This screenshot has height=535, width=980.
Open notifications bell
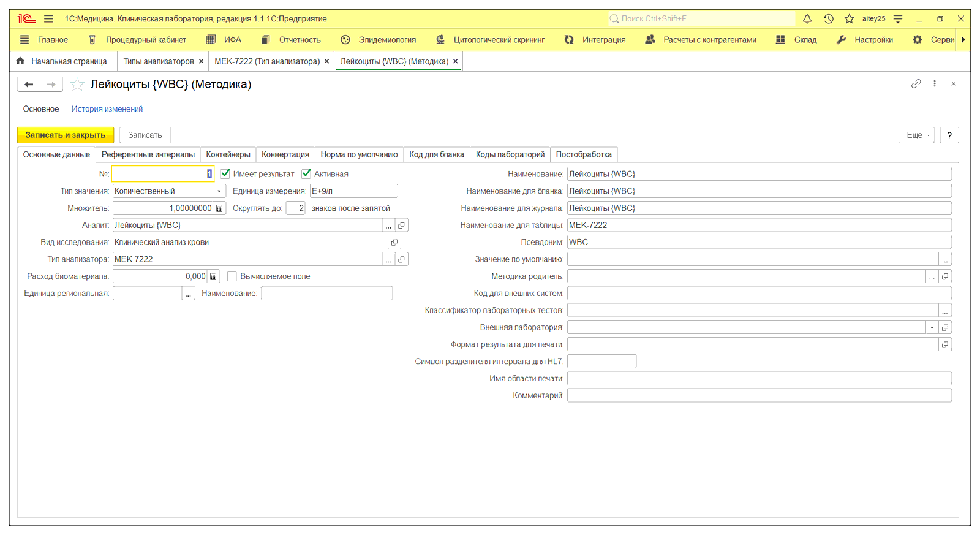pos(807,19)
